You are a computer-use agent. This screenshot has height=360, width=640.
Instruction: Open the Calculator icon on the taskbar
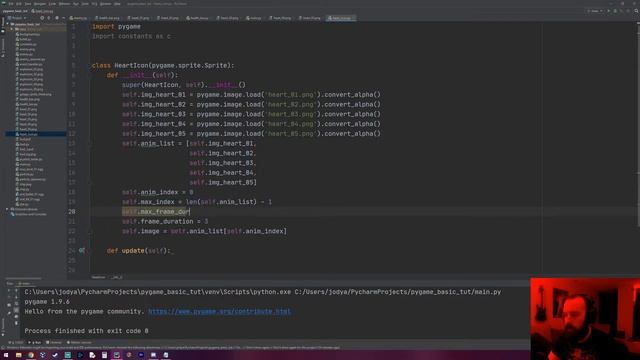pyautogui.click(x=104, y=355)
